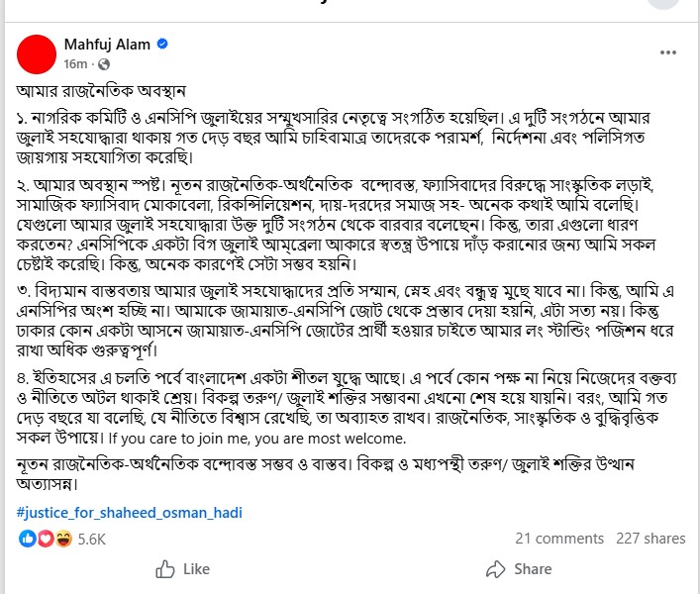Open the 21 comments link
The width and height of the screenshot is (700, 594).
[x=559, y=539]
